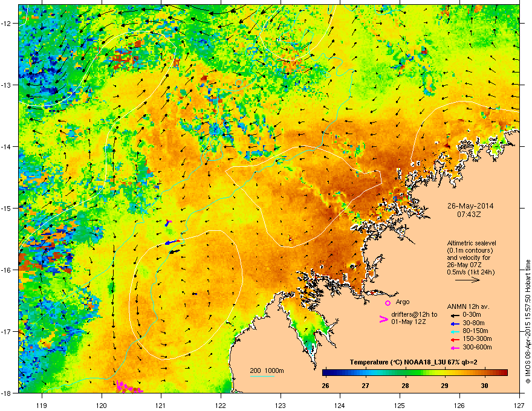Click the date label 26-May-2014
Screen dimensions: 532x411
pos(470,206)
